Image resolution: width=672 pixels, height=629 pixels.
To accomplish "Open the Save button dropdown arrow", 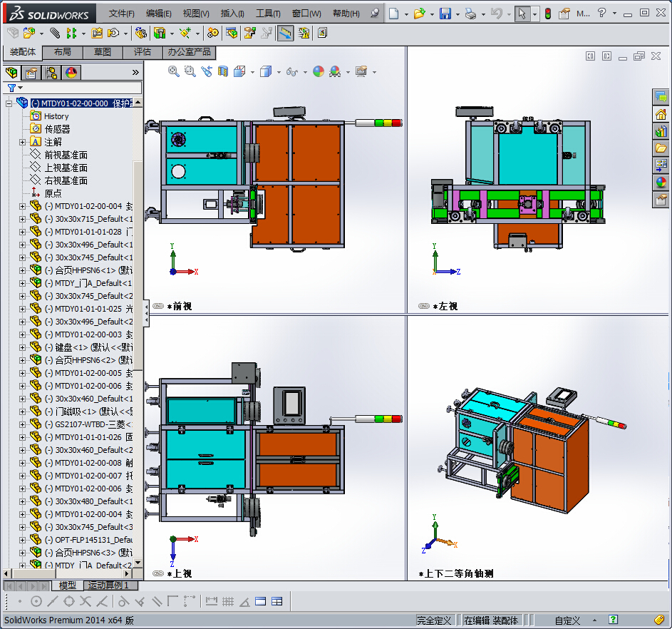I will [x=458, y=14].
